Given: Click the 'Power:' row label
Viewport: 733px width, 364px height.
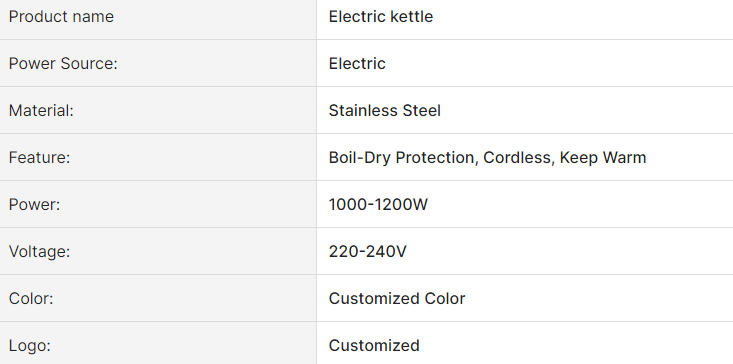Looking at the screenshot, I should (x=35, y=205).
